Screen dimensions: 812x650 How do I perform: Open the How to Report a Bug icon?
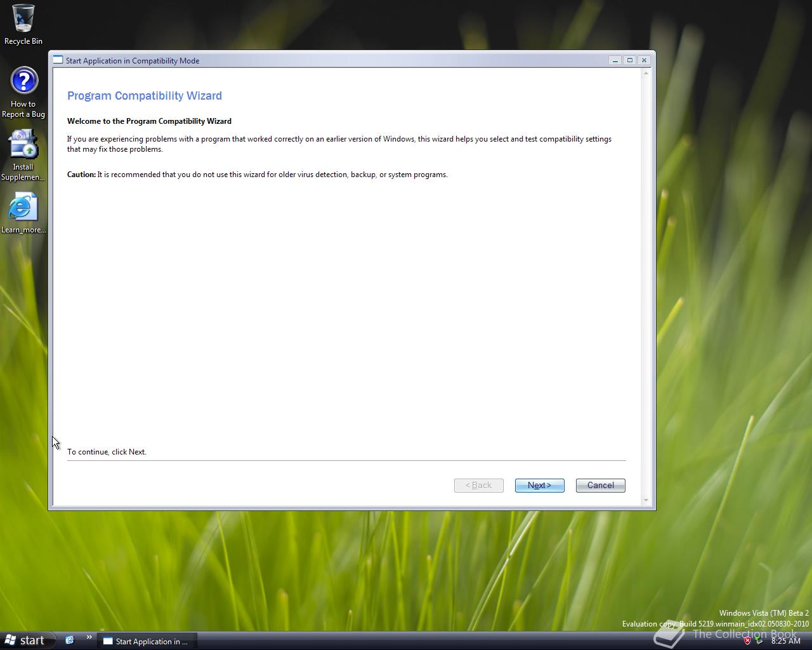coord(23,93)
